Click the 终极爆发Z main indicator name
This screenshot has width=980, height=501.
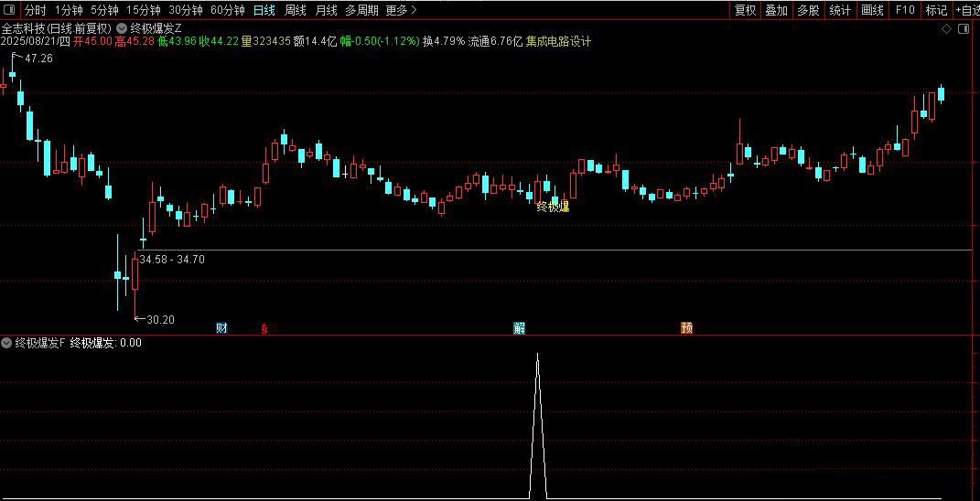(156, 28)
